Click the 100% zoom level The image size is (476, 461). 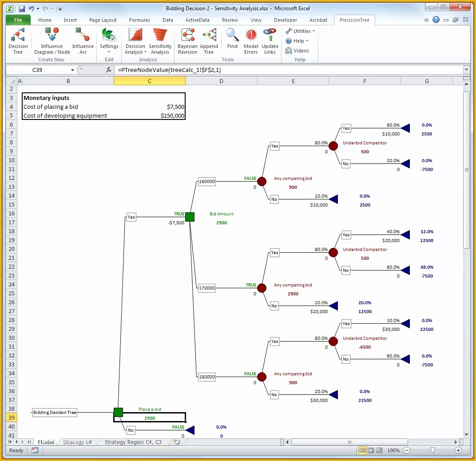393,450
